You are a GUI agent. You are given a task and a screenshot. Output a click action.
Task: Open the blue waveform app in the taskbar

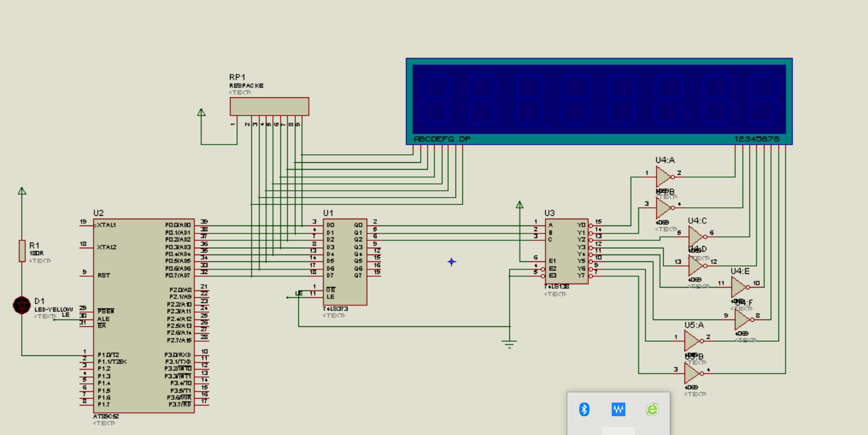tap(617, 409)
